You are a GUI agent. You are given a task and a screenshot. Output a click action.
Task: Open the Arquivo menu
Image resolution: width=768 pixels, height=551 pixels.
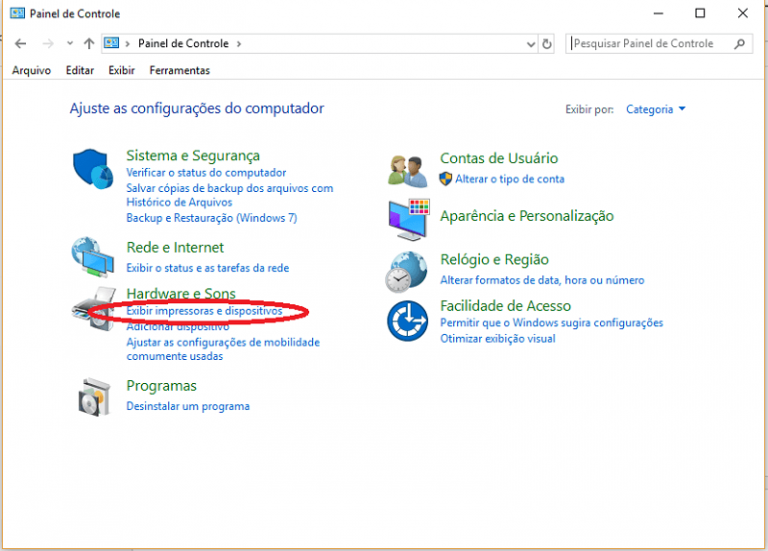(32, 70)
